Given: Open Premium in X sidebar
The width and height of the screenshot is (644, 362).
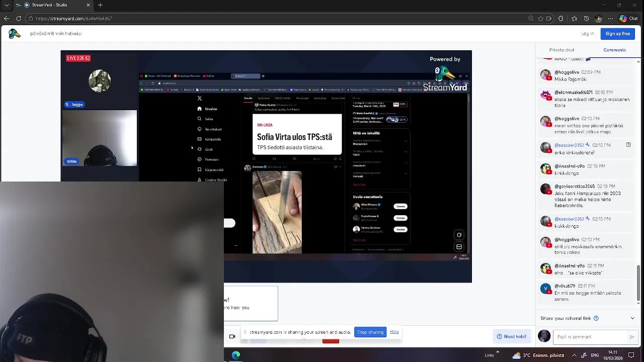Looking at the screenshot, I should click(208, 159).
